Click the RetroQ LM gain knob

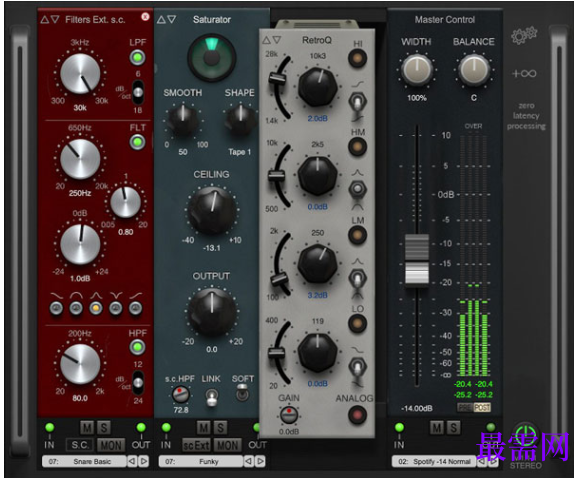point(318,264)
